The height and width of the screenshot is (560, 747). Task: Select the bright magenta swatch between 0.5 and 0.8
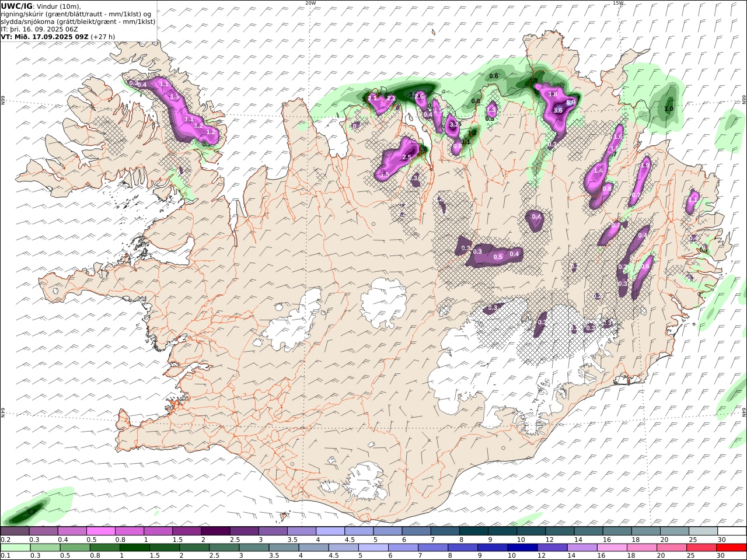[100, 531]
